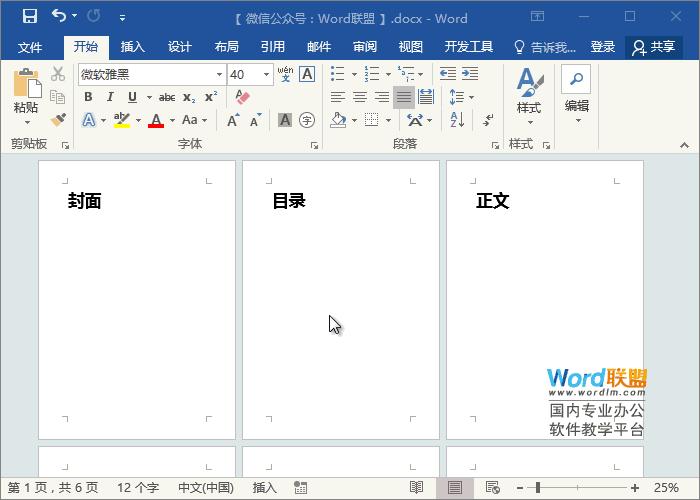
Task: Toggle underline formatting
Action: pos(132,97)
